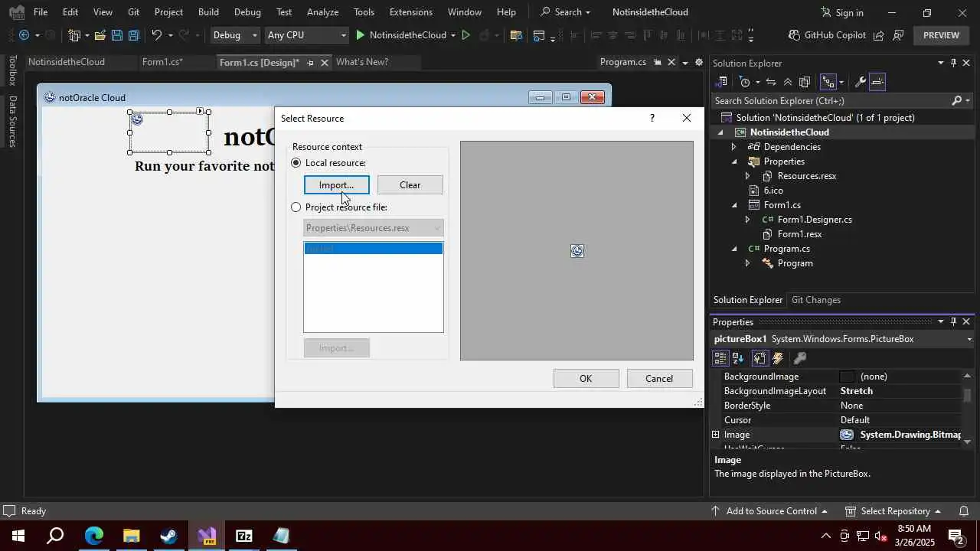
Task: Click the enabled Import... button under Local resource
Action: click(336, 185)
